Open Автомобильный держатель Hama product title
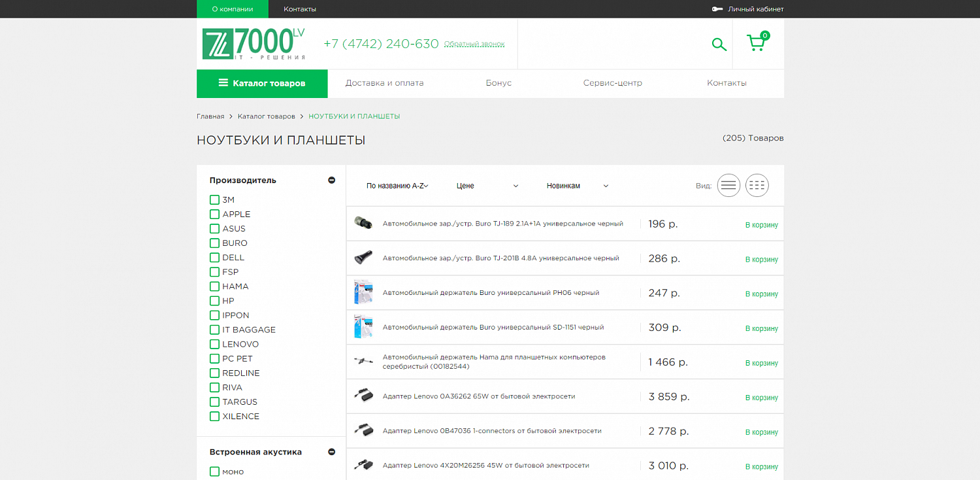This screenshot has height=480, width=980. tap(494, 362)
